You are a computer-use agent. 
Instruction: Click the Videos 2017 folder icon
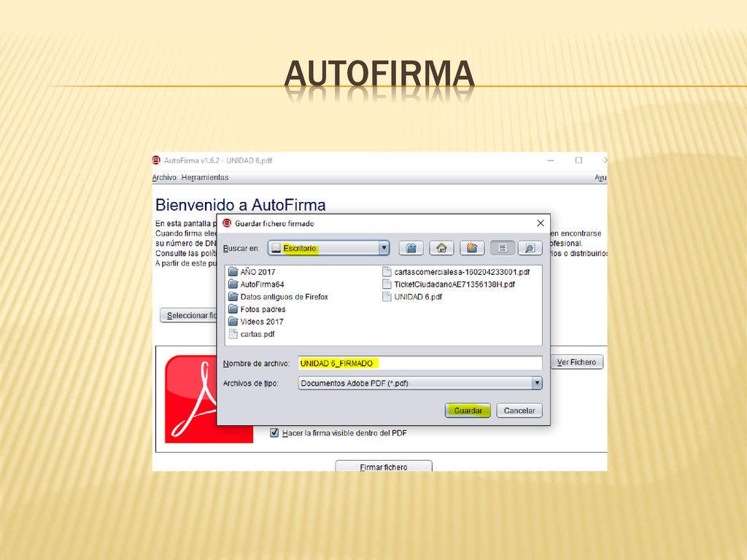point(233,321)
